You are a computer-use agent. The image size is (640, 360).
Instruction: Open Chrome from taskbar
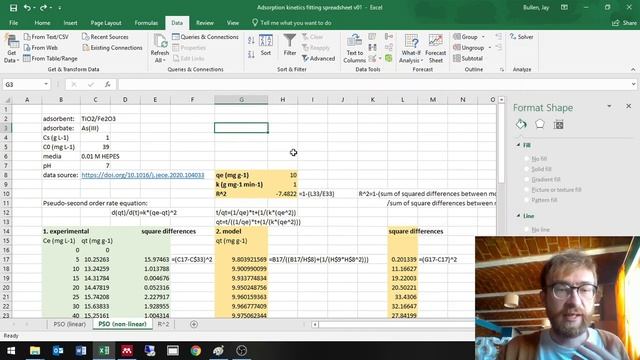(196, 351)
